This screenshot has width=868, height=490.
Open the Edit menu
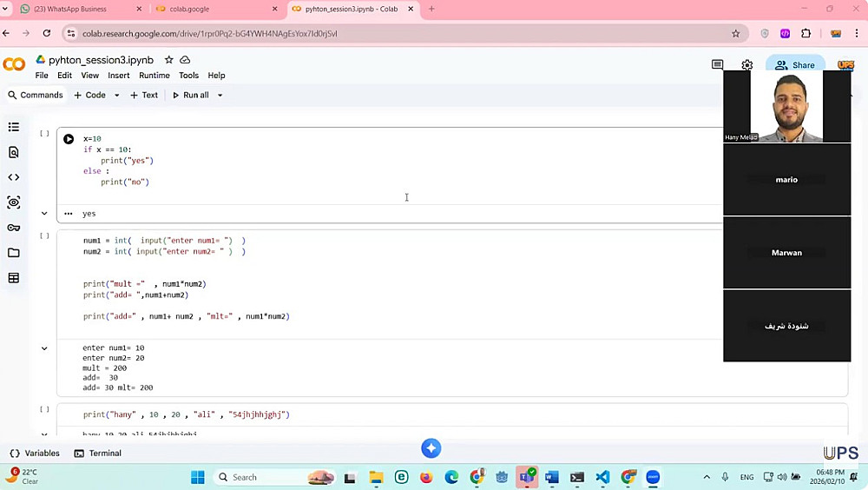(x=65, y=76)
